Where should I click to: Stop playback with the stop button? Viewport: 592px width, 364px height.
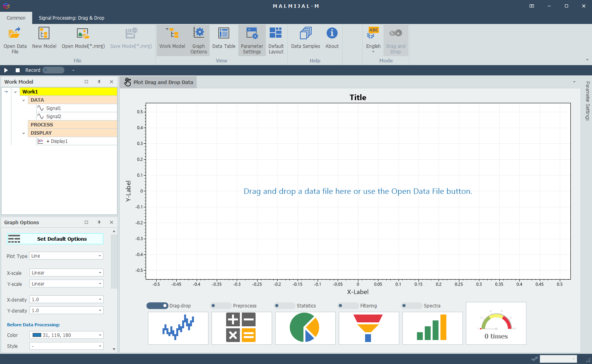click(18, 70)
